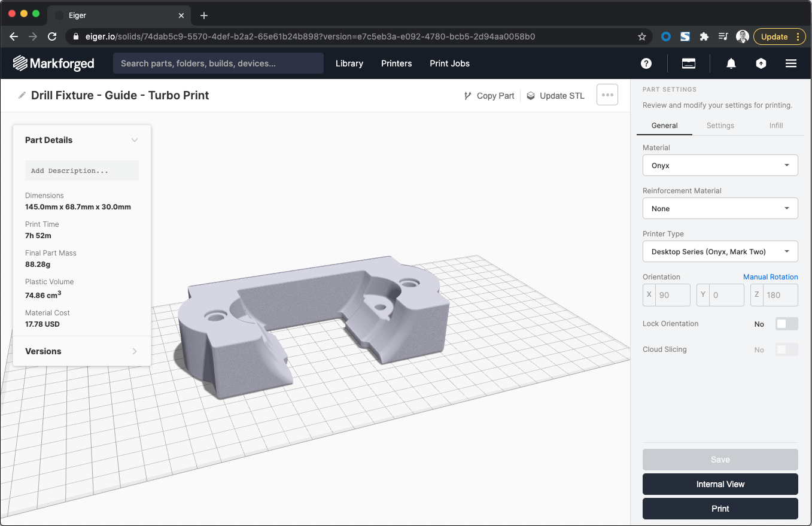The width and height of the screenshot is (812, 526).
Task: Open the Print Jobs menu
Action: tap(449, 63)
